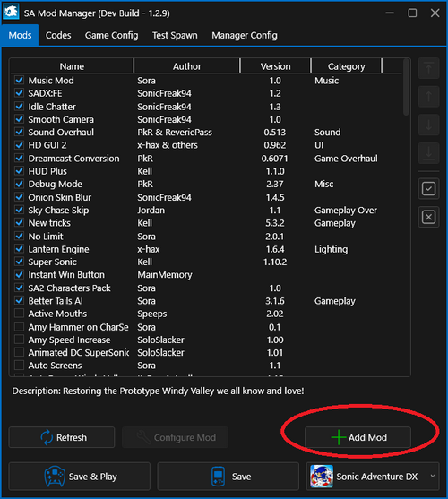Uncheck the SADX:FE mod checkbox
This screenshot has width=448, height=499.
[x=19, y=93]
